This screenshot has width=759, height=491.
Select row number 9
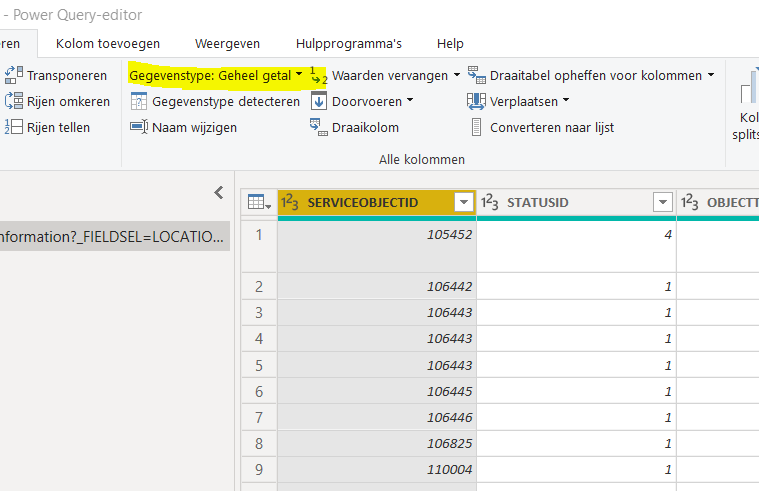click(259, 469)
